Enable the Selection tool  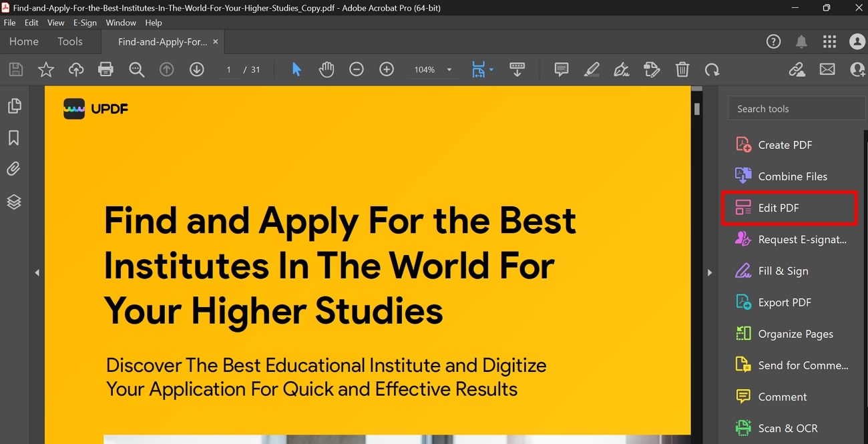(x=296, y=69)
